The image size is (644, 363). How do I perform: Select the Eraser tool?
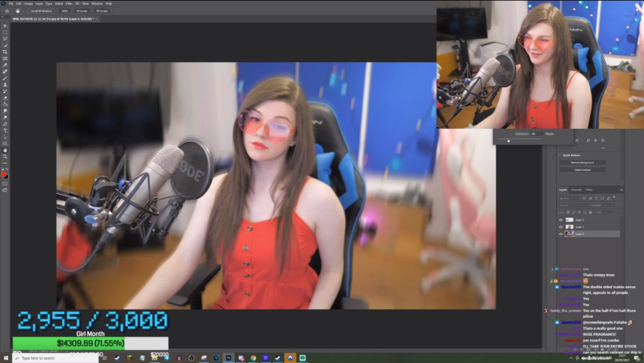5,98
